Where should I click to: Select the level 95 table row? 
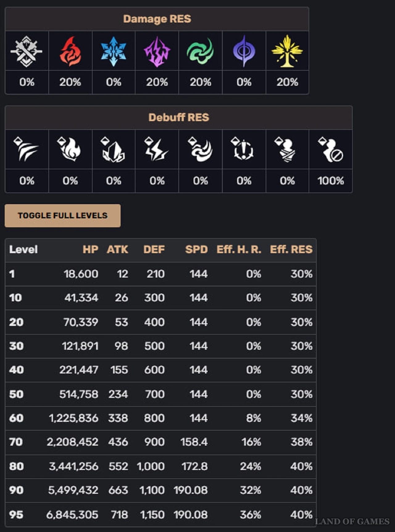point(160,514)
